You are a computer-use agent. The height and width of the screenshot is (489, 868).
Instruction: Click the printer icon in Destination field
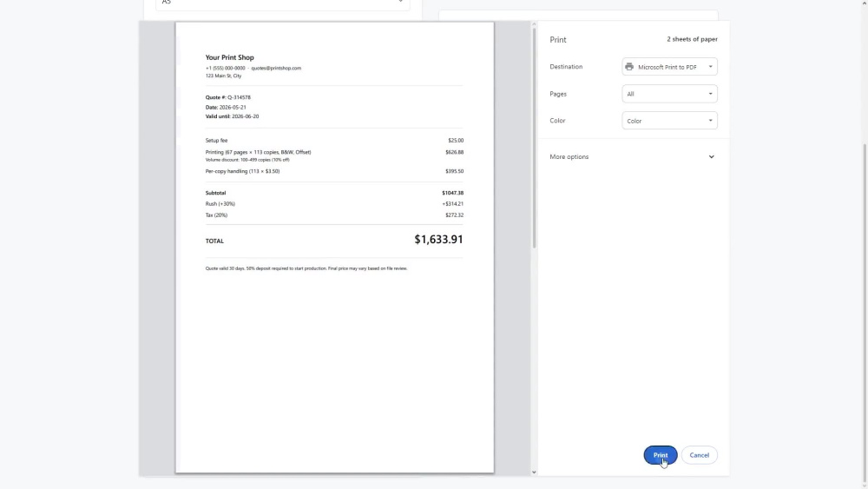click(x=628, y=67)
